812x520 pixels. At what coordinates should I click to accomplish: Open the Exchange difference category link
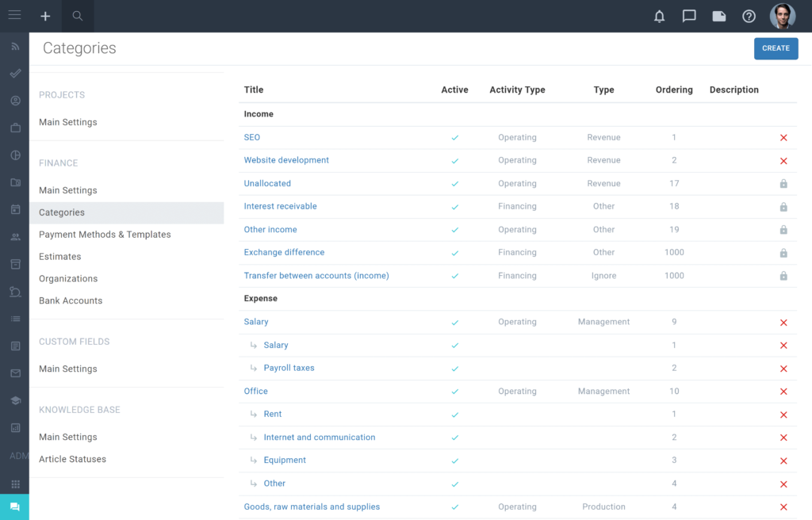coord(285,252)
